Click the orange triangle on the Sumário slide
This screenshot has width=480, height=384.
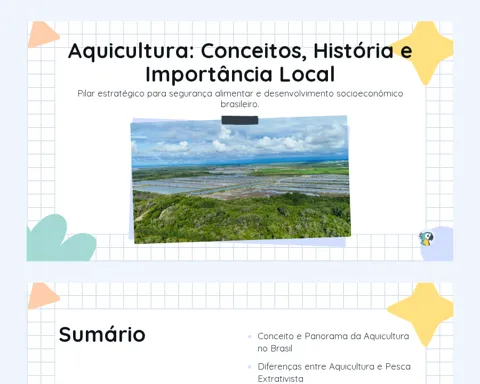point(42,296)
